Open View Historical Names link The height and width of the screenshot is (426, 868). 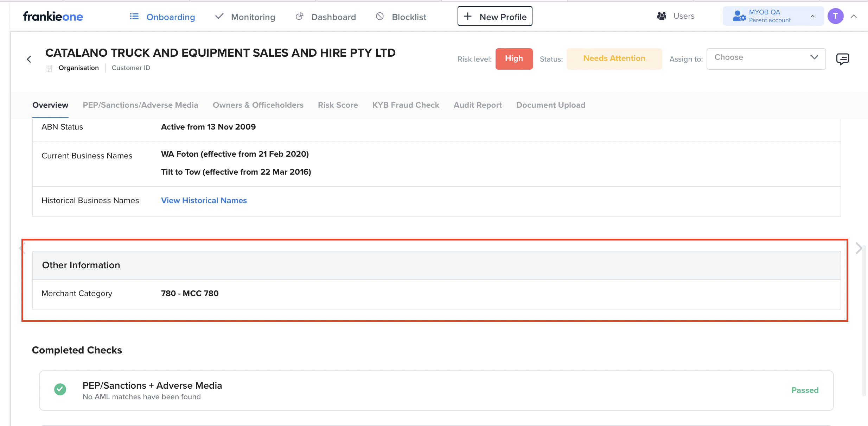pos(204,200)
